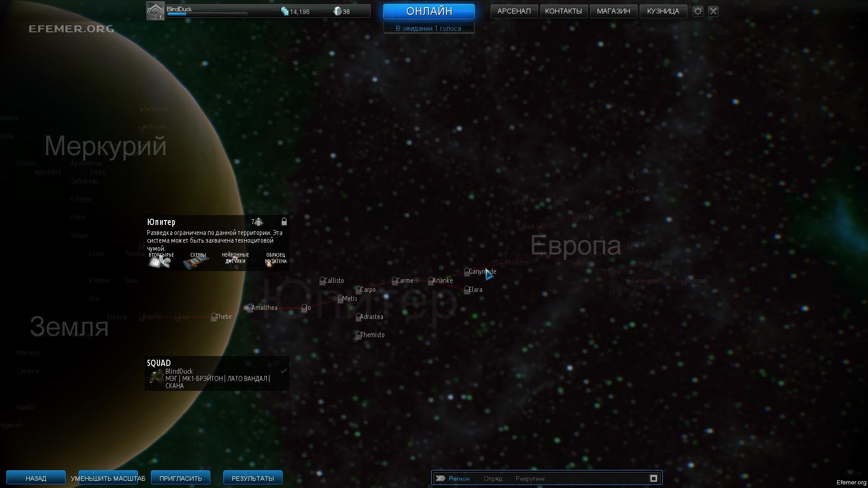Viewport: 868px width, 488px height.
Task: Select the Terminus node label
Action: [155, 109]
